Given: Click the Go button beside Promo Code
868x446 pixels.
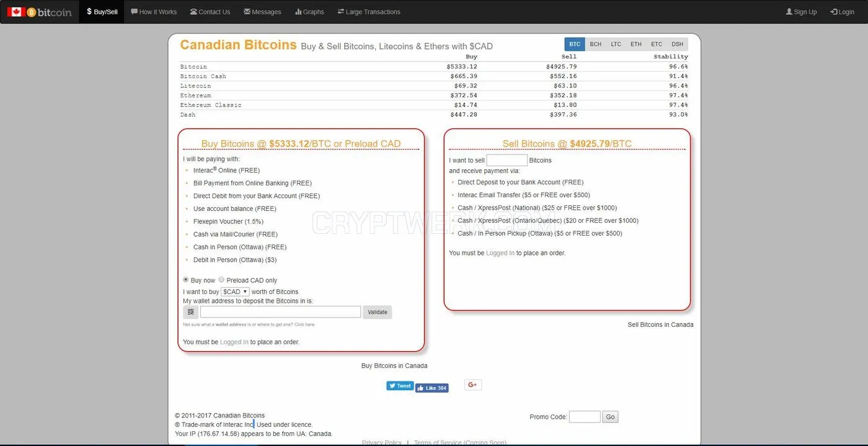Looking at the screenshot, I should [x=610, y=417].
